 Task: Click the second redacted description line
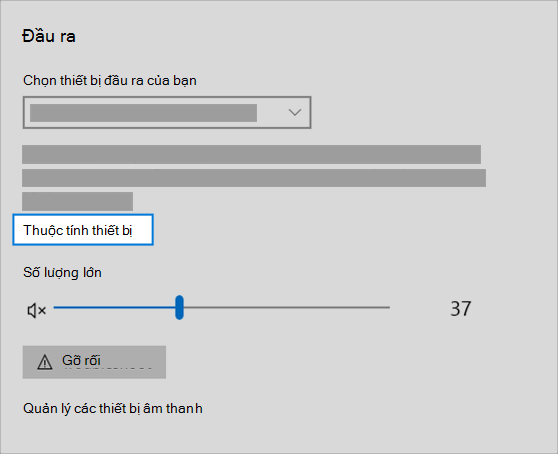tap(254, 178)
